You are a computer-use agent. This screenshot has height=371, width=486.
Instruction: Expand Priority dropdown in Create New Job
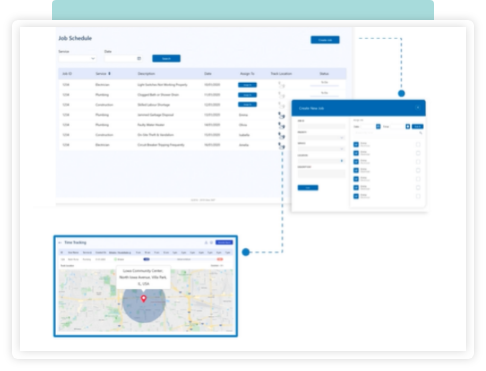[x=321, y=137]
